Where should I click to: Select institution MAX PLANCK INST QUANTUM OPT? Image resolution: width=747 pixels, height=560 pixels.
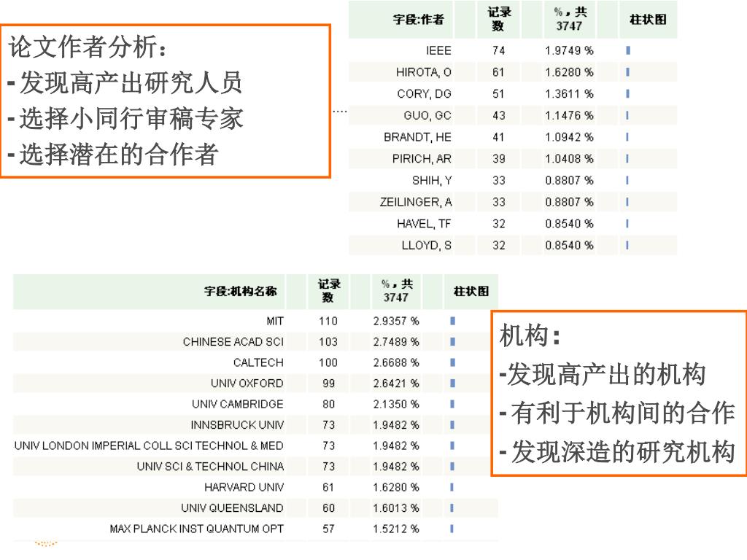(x=196, y=529)
